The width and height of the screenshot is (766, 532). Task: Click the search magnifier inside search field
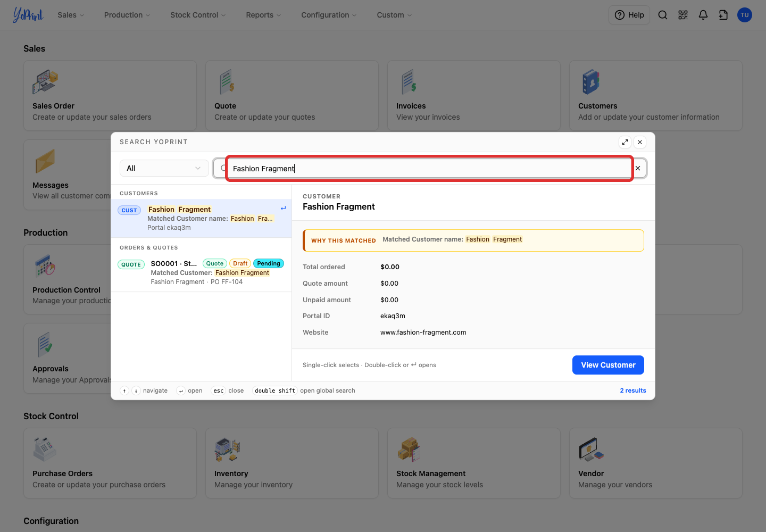coord(223,168)
